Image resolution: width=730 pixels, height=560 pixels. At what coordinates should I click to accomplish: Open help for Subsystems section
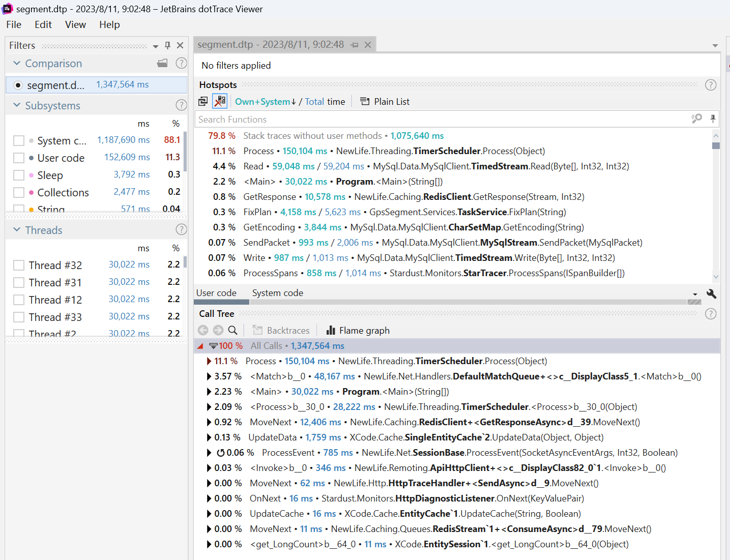click(x=181, y=105)
